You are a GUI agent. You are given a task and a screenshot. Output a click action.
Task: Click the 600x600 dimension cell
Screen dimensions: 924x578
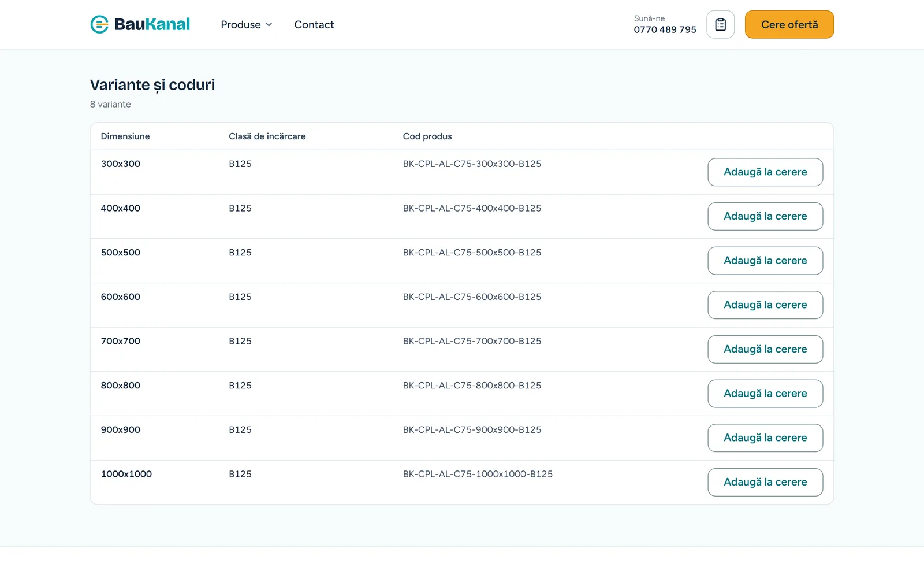(x=121, y=297)
